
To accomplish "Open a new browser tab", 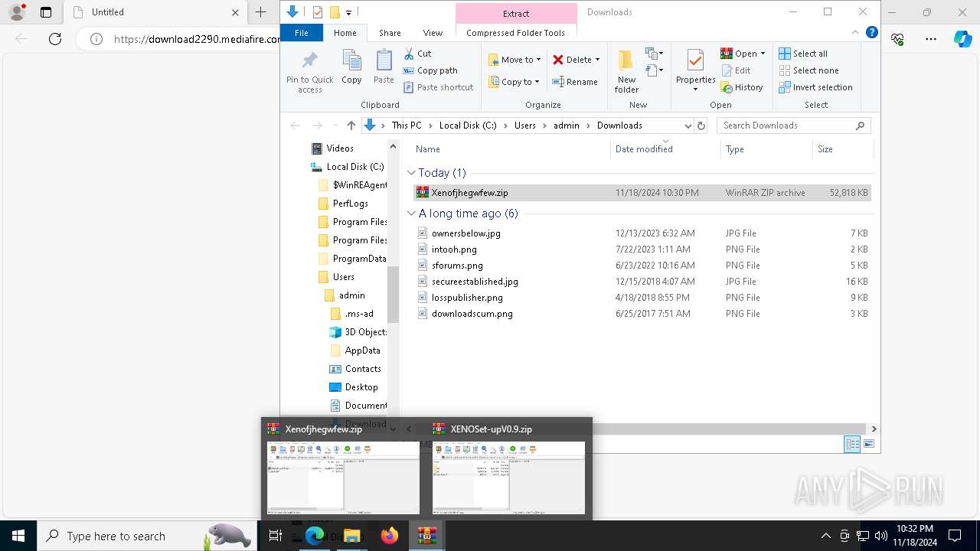I will (x=261, y=12).
